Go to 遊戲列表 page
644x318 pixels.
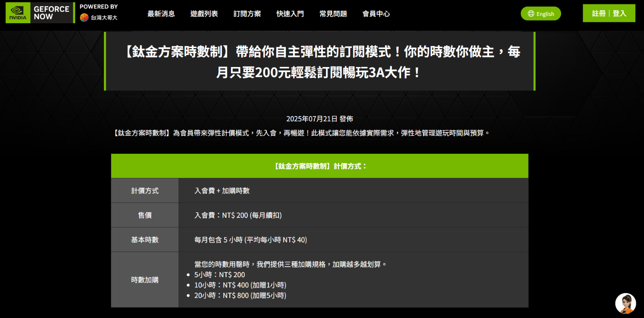pyautogui.click(x=204, y=14)
